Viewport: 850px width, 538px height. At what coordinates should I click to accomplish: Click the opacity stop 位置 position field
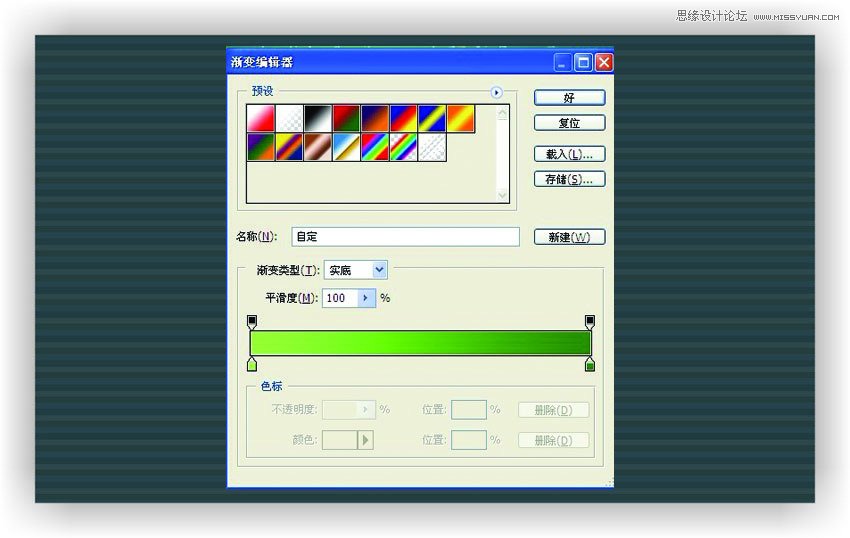(469, 409)
